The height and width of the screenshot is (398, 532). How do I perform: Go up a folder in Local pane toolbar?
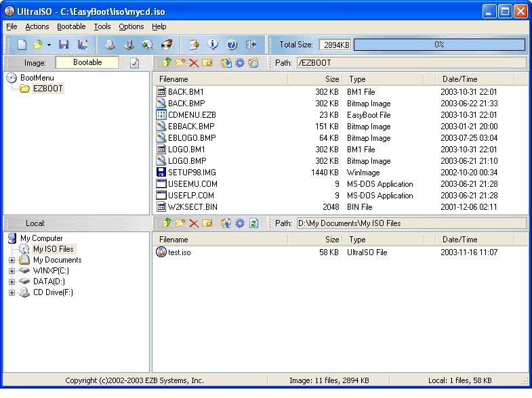point(167,223)
